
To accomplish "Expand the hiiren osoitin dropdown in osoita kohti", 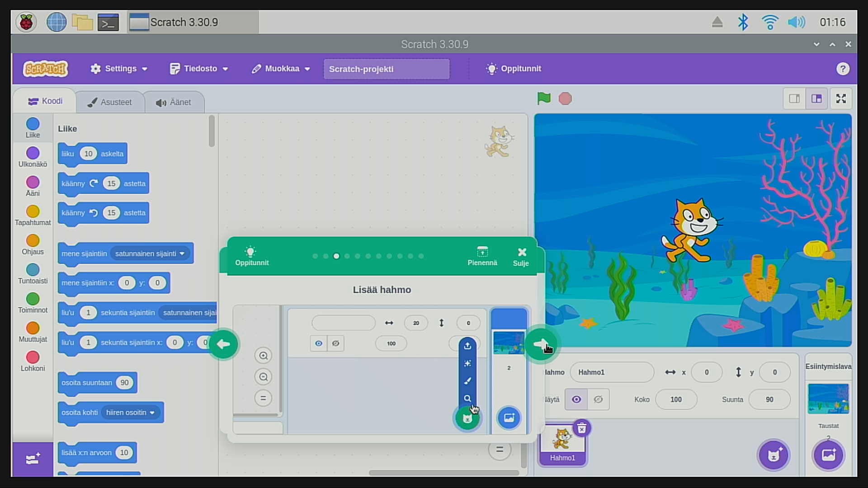I will click(x=130, y=413).
